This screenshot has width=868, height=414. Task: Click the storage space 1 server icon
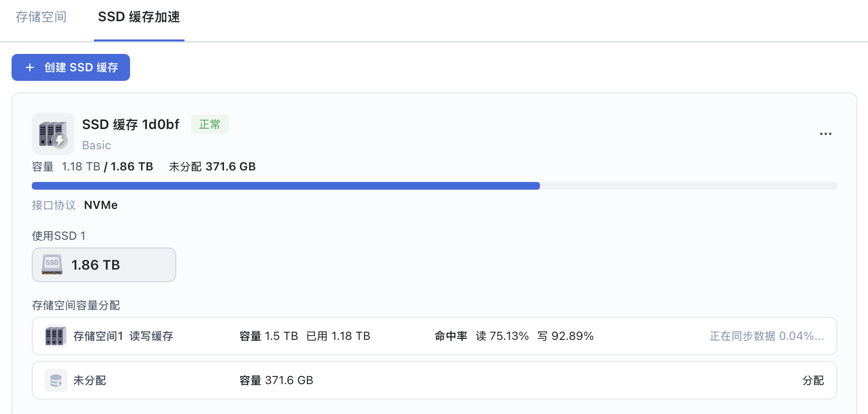pos(55,336)
